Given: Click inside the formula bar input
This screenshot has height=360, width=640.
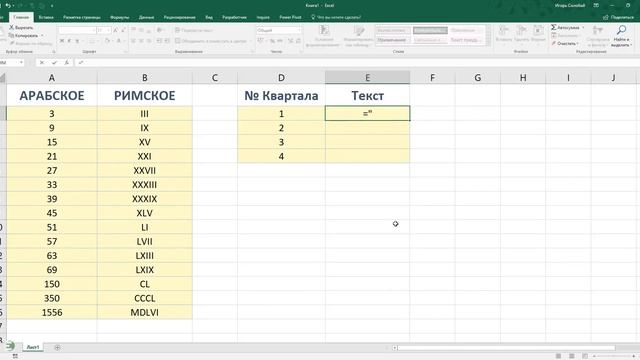Looking at the screenshot, I should point(359,62).
